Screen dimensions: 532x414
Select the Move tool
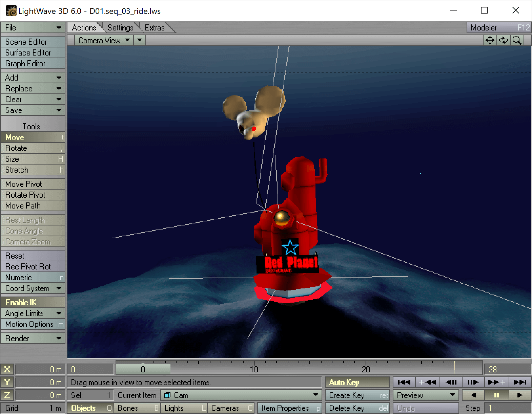click(33, 137)
